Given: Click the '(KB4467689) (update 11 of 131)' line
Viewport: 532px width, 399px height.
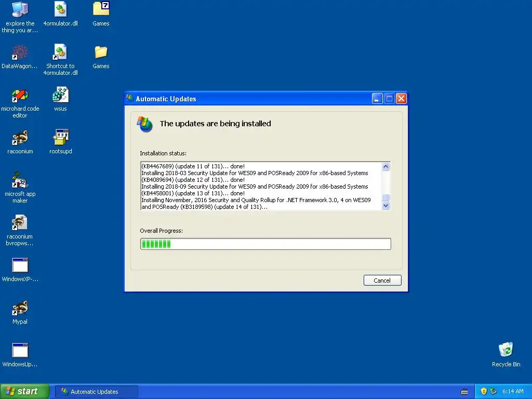Looking at the screenshot, I should pyautogui.click(x=193, y=166).
